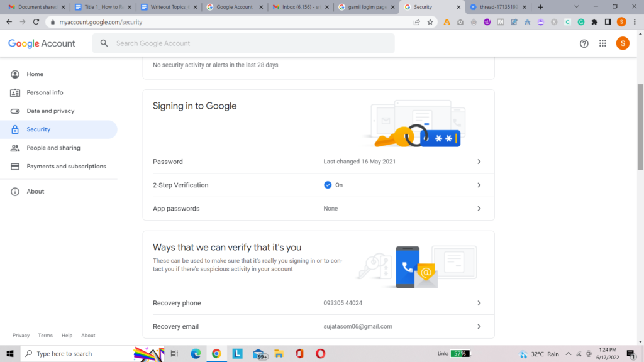The image size is (644, 362).
Task: Open the account avatar S on page
Action: [623, 43]
